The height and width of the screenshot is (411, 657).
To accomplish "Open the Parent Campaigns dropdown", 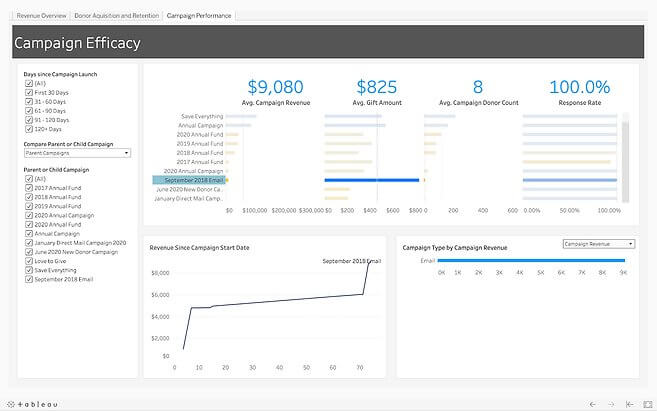I will pos(76,153).
